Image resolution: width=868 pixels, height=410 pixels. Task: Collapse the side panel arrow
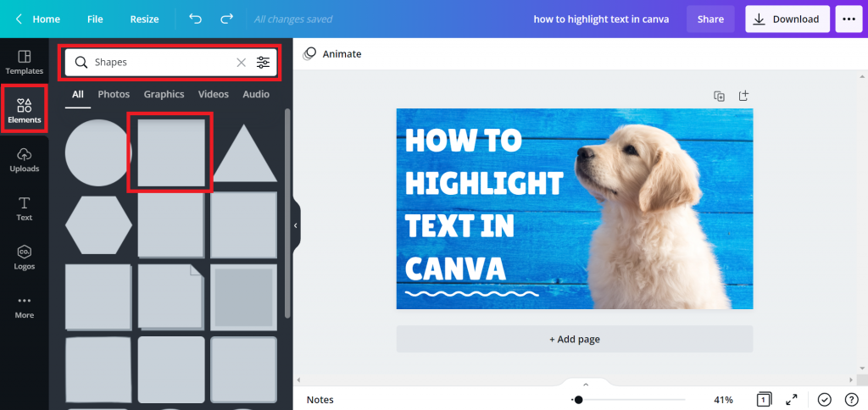coord(296,225)
